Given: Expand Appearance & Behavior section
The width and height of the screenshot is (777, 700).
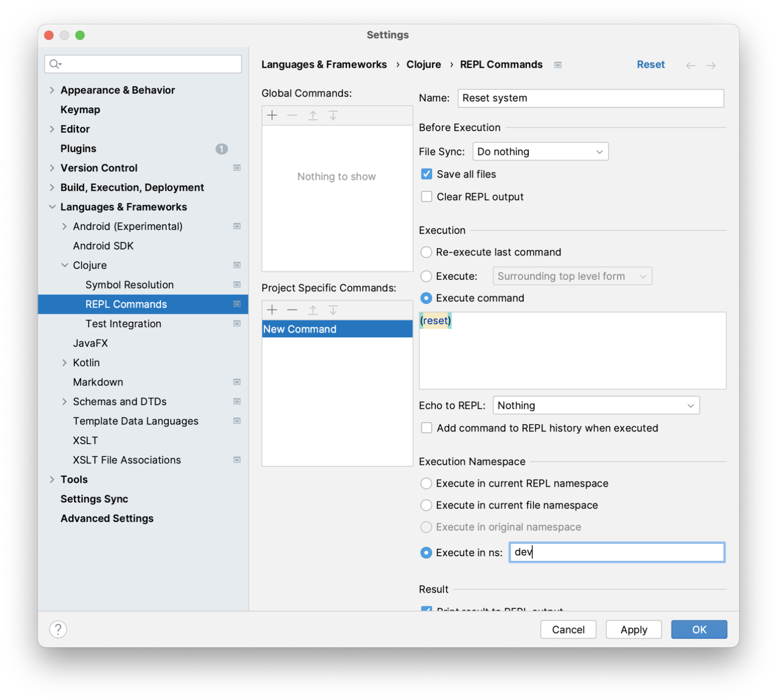Looking at the screenshot, I should click(x=52, y=90).
